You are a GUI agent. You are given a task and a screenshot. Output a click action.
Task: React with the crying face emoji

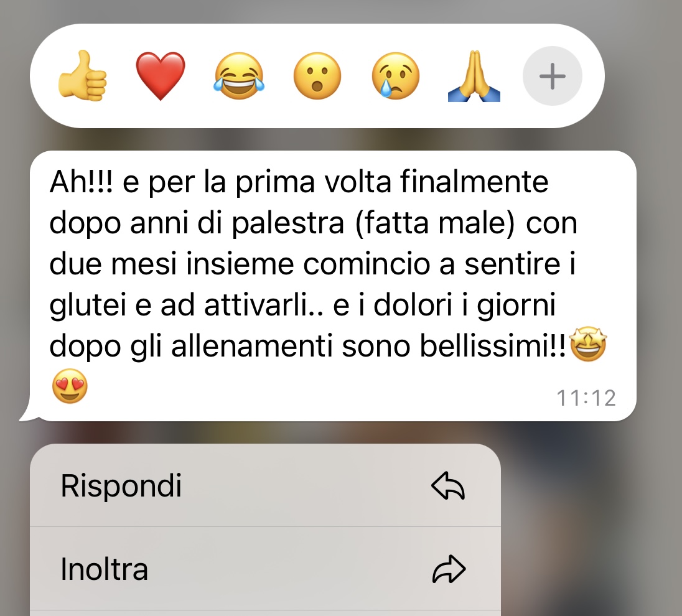click(x=395, y=76)
